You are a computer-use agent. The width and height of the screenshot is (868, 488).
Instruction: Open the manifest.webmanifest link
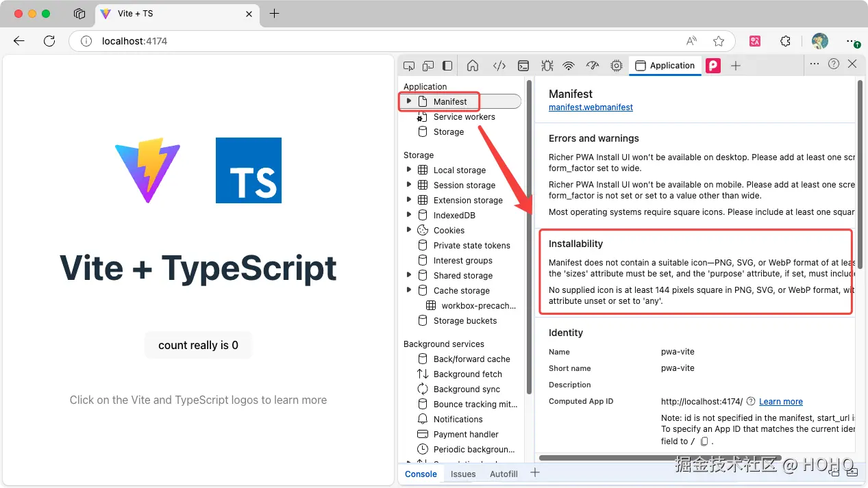tap(591, 107)
